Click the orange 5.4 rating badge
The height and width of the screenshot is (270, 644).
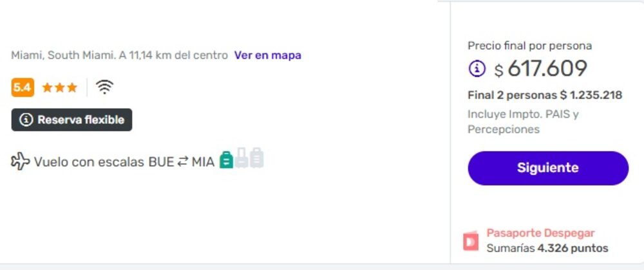pyautogui.click(x=23, y=87)
